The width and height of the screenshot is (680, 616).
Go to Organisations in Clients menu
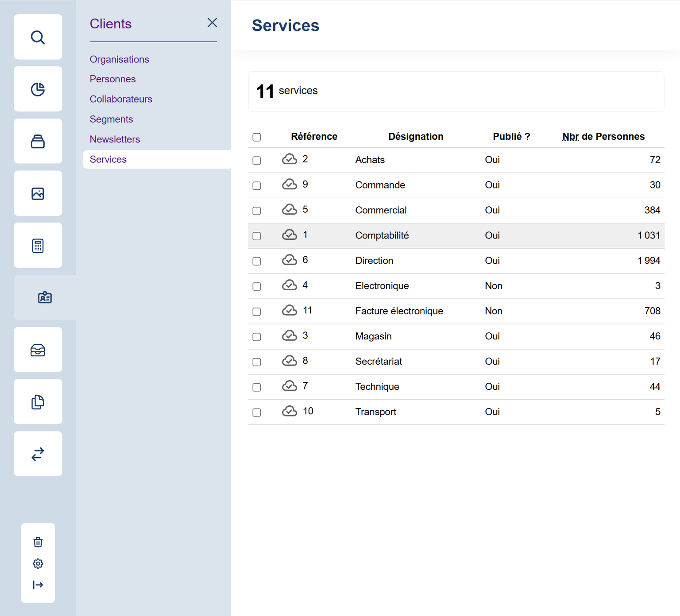pyautogui.click(x=119, y=59)
